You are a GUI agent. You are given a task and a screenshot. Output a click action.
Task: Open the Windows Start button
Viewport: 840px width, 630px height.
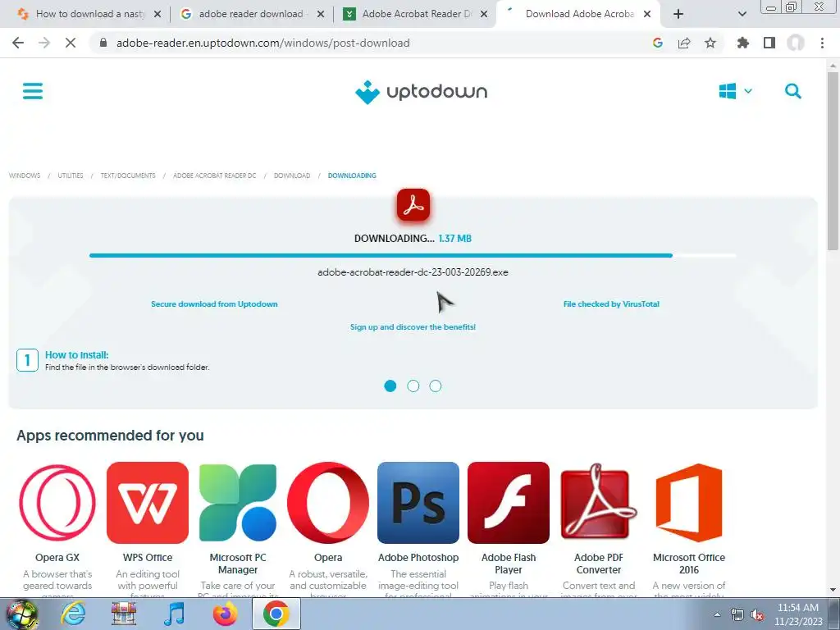21,614
